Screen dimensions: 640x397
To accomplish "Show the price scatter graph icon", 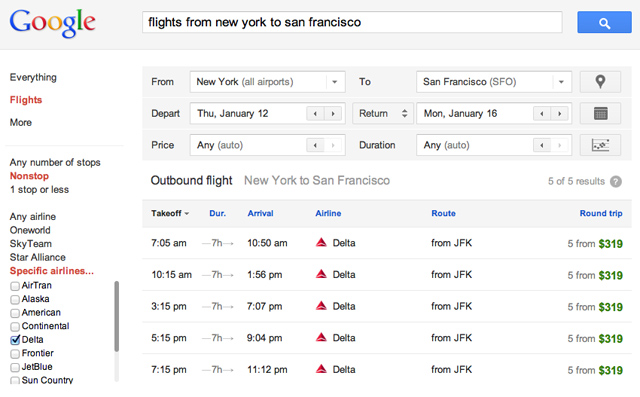I will 600,145.
